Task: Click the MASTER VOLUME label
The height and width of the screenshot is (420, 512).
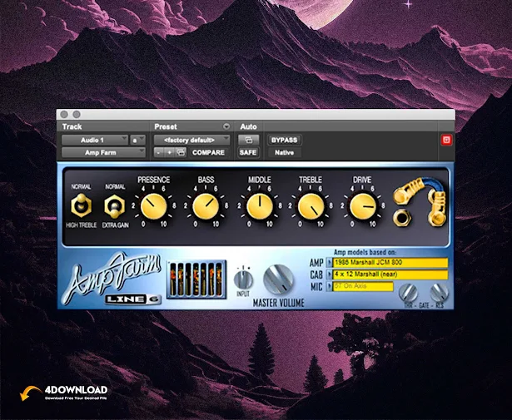Action: click(x=279, y=303)
